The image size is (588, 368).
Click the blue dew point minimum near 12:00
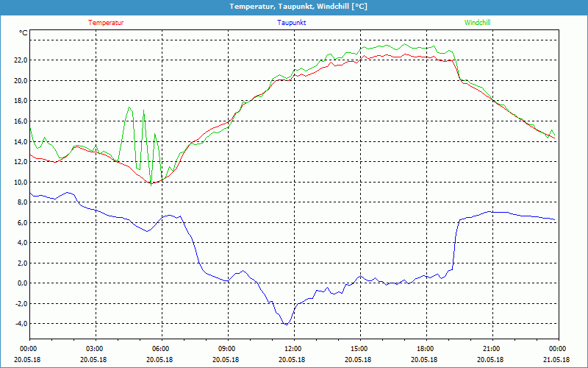[x=286, y=324]
